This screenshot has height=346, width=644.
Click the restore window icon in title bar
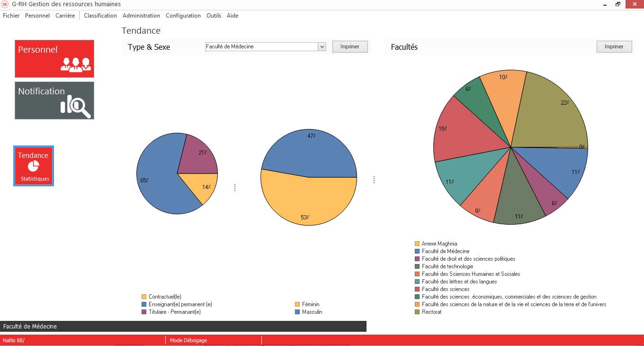(618, 4)
